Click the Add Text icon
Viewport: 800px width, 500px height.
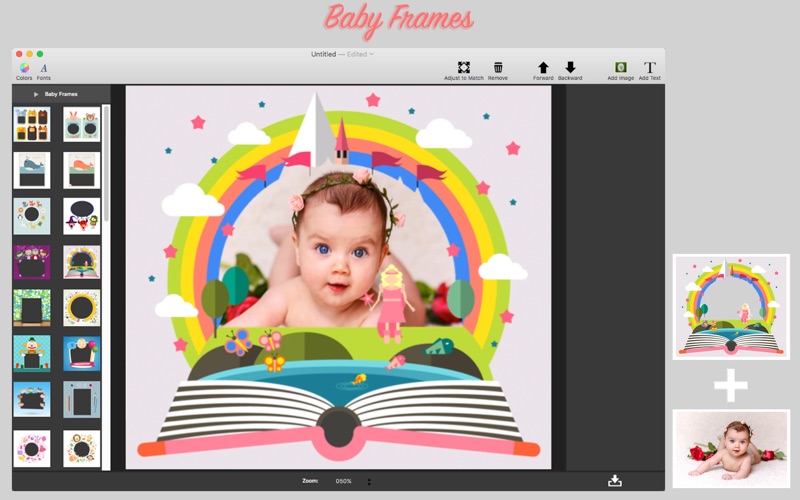coord(649,67)
